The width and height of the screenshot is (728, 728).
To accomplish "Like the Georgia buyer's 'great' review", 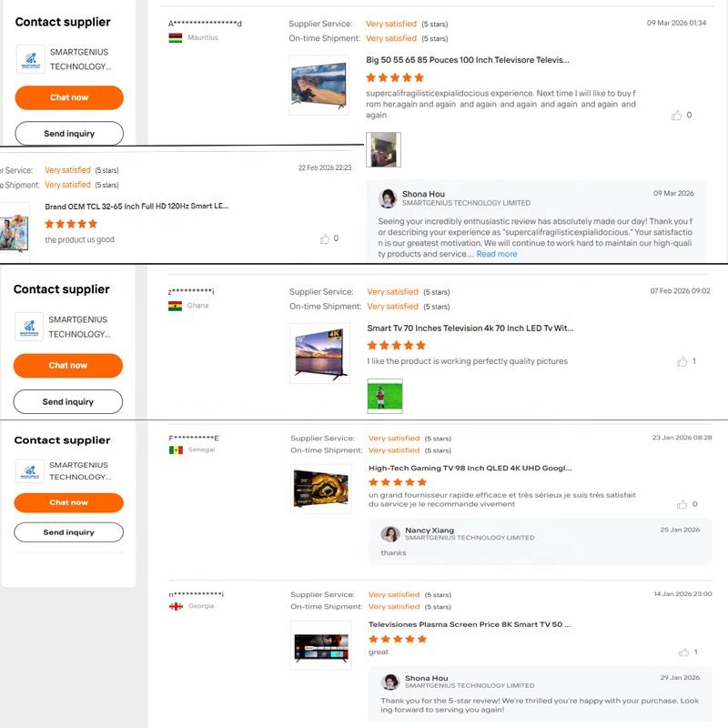I will click(684, 652).
